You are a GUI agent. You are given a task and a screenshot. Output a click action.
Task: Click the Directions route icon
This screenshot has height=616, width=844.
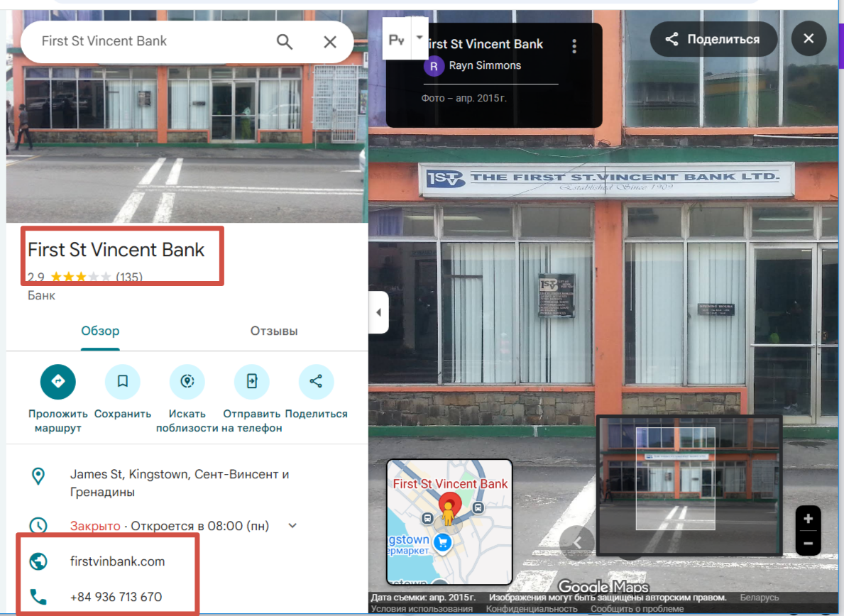point(58,382)
